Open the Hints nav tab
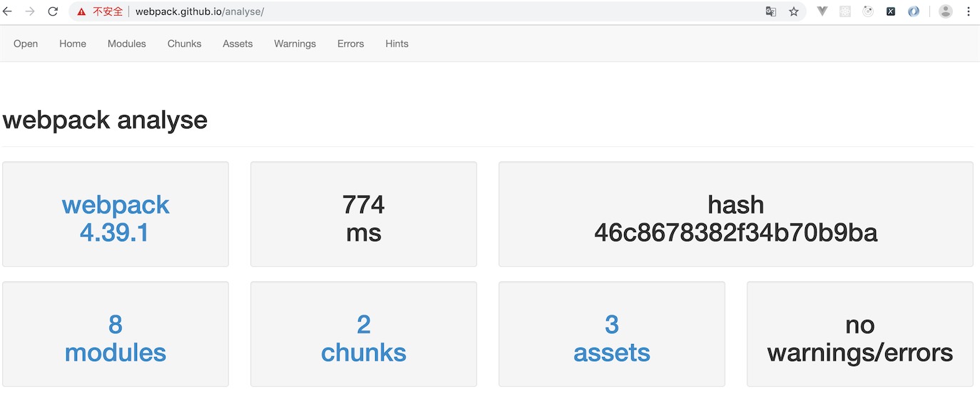This screenshot has height=409, width=980. coord(397,44)
